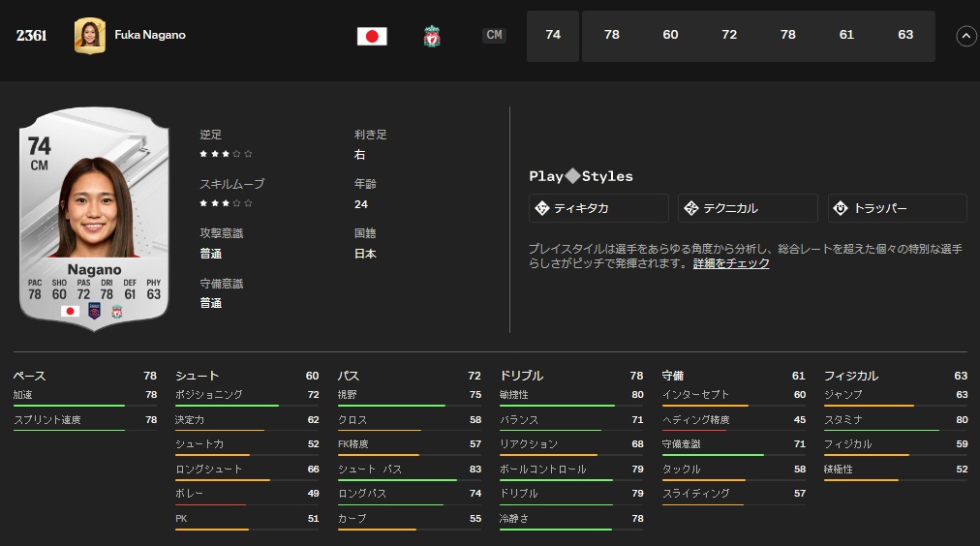Screen dimensions: 980x546
Task: Click Fuka Nagano's small avatar thumbnail
Action: [x=90, y=36]
